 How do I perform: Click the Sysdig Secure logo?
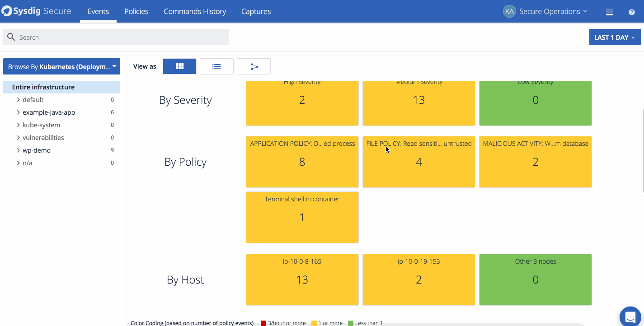(36, 11)
